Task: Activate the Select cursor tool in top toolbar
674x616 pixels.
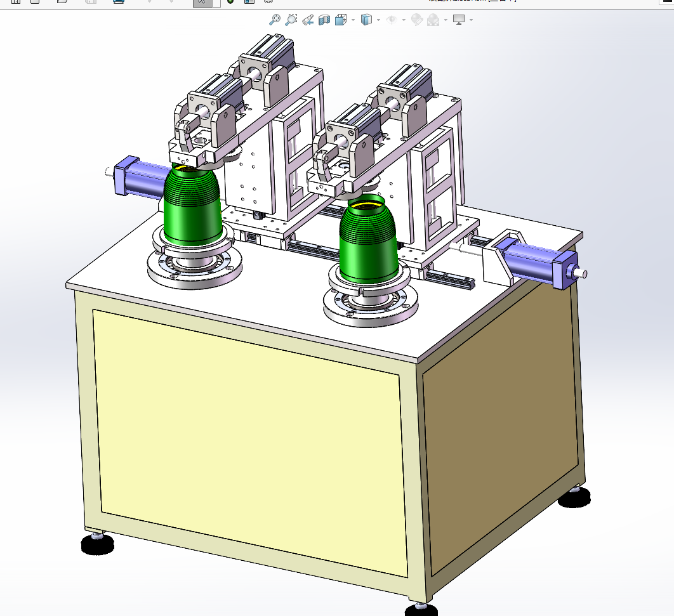Action: (x=202, y=2)
